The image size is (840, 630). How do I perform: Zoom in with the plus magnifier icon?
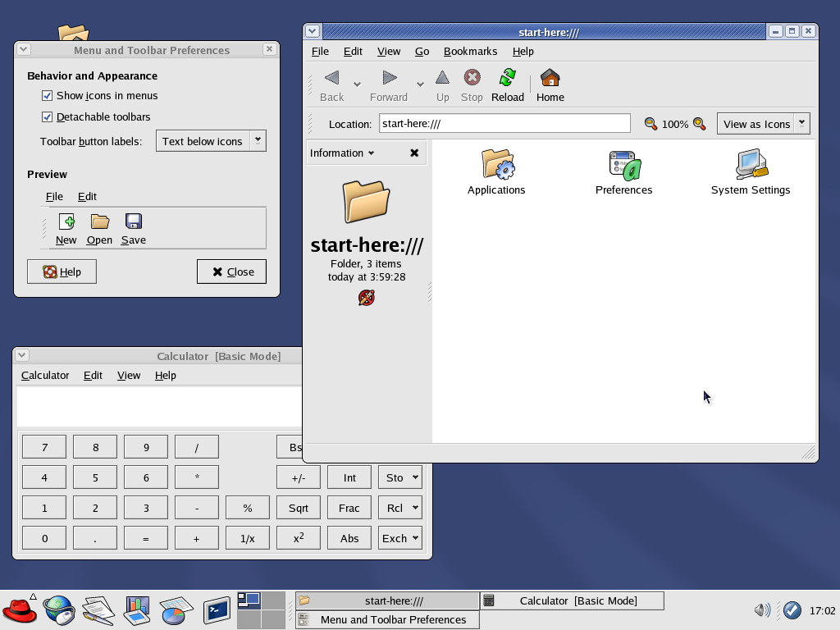tap(699, 124)
